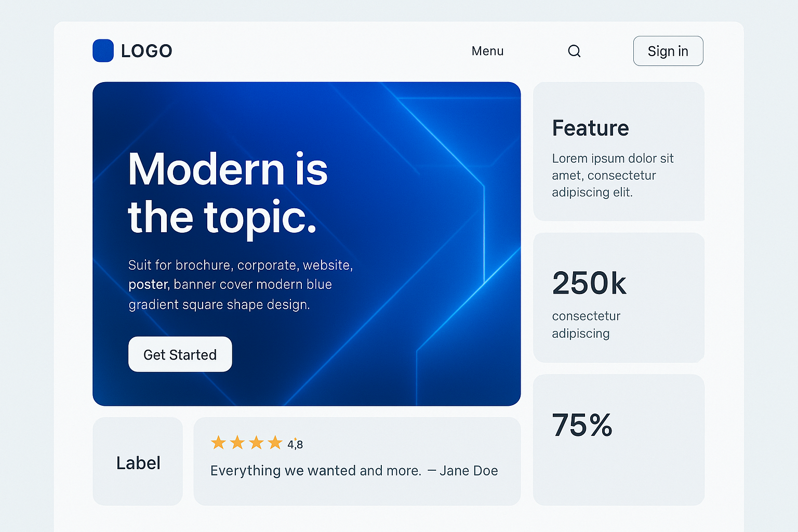Click the fourth rating star
798x532 pixels.
pyautogui.click(x=275, y=443)
